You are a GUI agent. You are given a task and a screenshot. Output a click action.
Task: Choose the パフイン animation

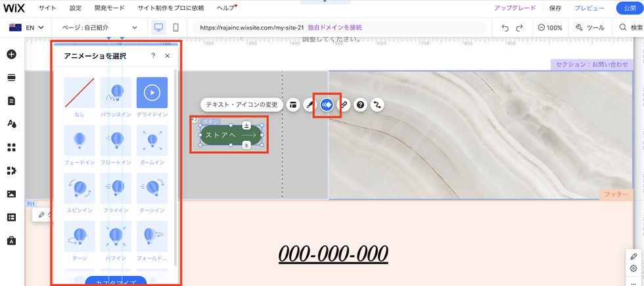(116, 241)
